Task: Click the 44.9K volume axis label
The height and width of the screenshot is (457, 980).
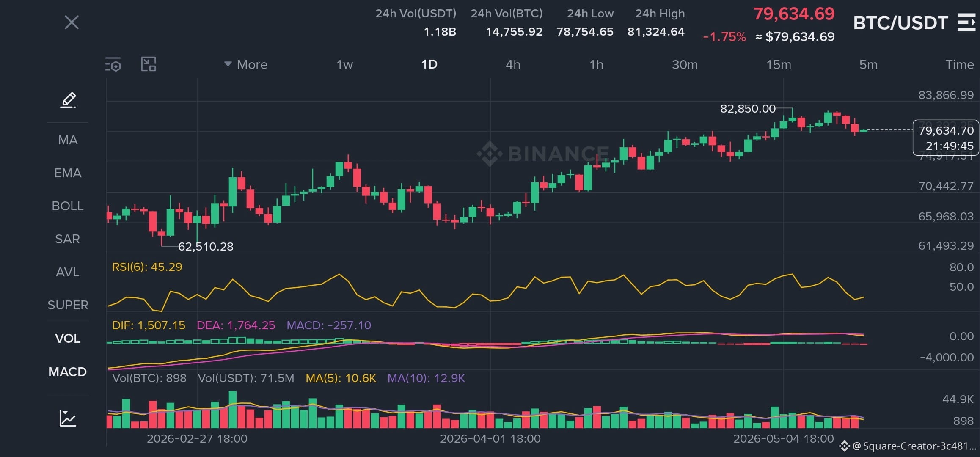Action: pyautogui.click(x=958, y=399)
